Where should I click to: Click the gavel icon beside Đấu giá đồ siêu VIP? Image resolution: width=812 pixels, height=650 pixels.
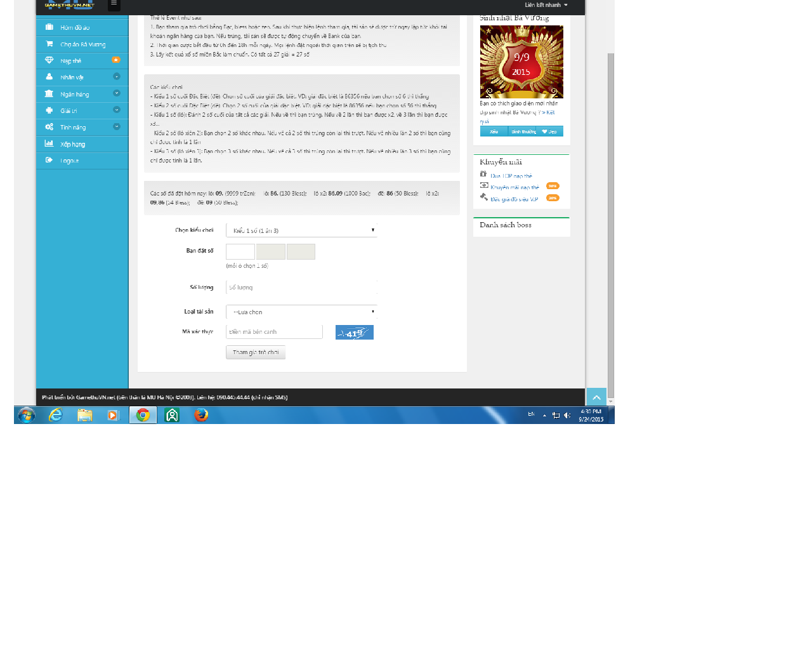484,197
